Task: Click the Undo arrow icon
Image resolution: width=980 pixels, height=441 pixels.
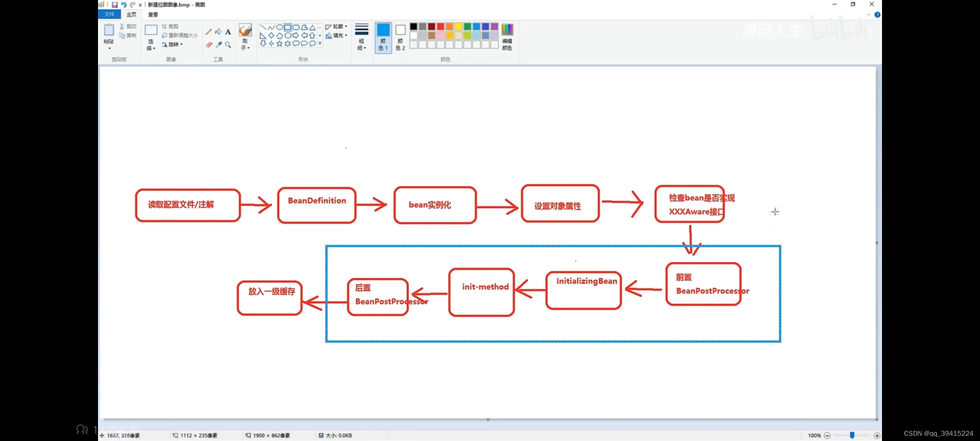Action: click(x=124, y=4)
